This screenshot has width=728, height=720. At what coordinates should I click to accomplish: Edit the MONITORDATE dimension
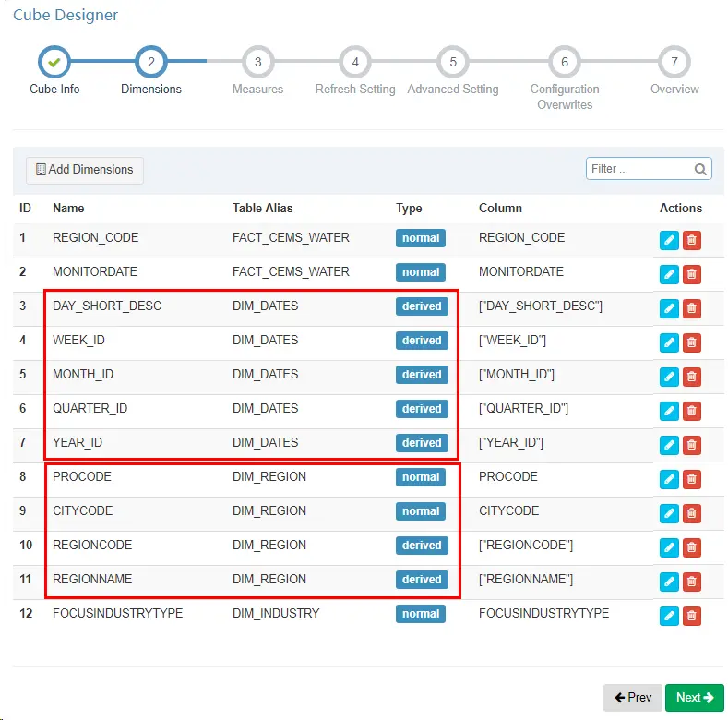(669, 274)
